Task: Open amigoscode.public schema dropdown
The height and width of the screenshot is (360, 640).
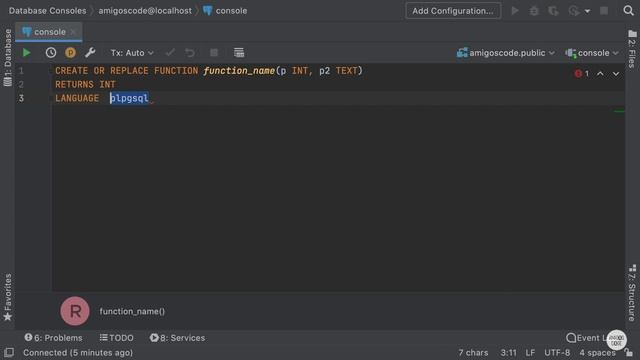Action: pyautogui.click(x=506, y=53)
